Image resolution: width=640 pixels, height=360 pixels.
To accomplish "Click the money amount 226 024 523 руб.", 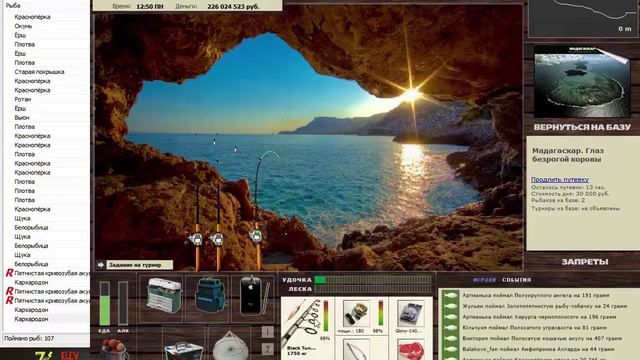I will point(233,7).
